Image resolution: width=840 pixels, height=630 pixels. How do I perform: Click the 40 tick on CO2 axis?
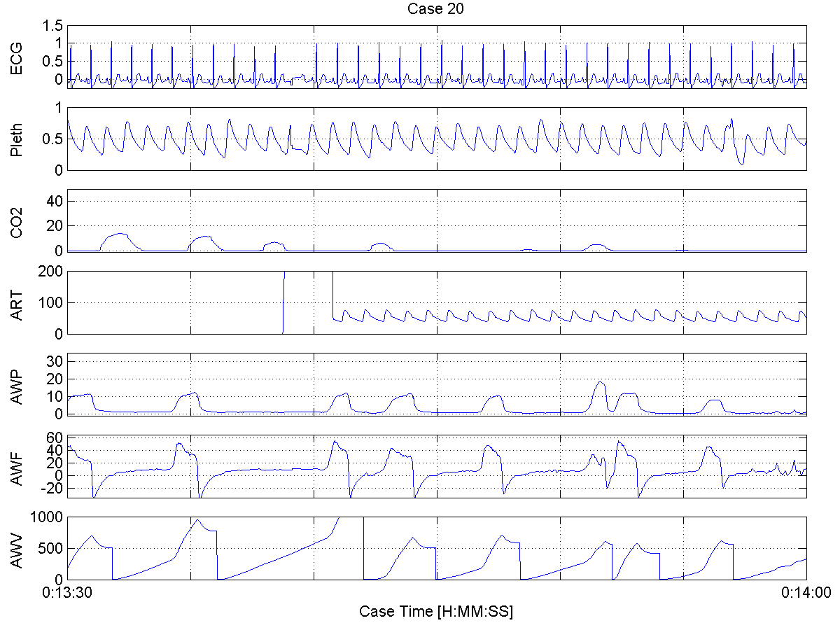pyautogui.click(x=56, y=201)
